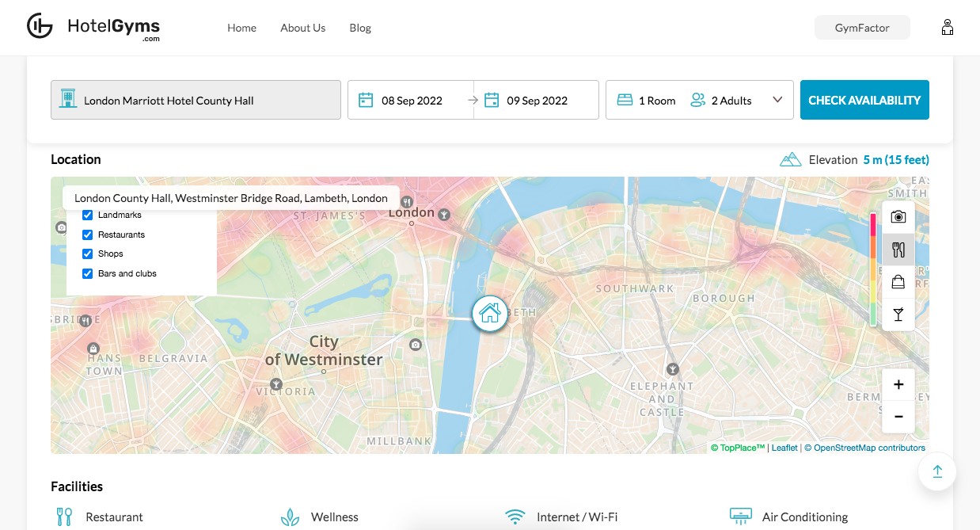The height and width of the screenshot is (530, 980).
Task: Click the hotel name search field
Action: (196, 100)
